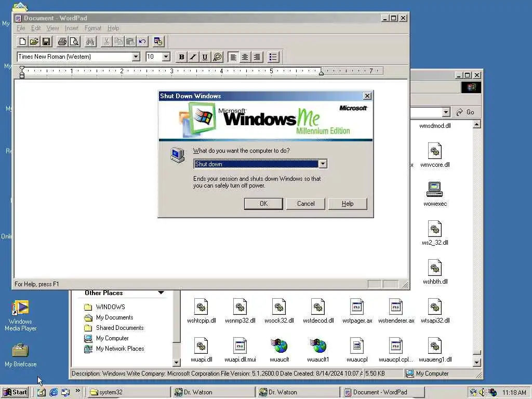This screenshot has height=399, width=532.
Task: Click Cancel in Shut Down Windows dialog
Action: click(x=305, y=204)
